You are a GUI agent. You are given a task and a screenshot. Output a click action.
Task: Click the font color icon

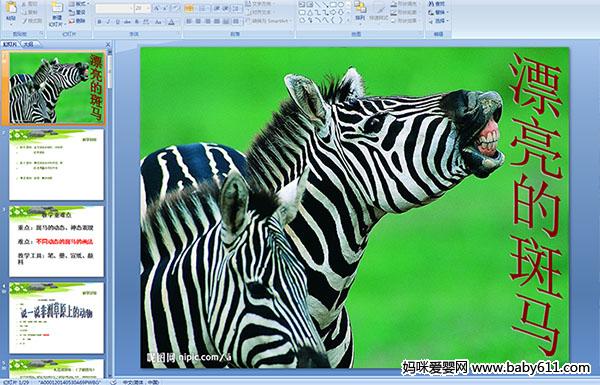coord(171,22)
